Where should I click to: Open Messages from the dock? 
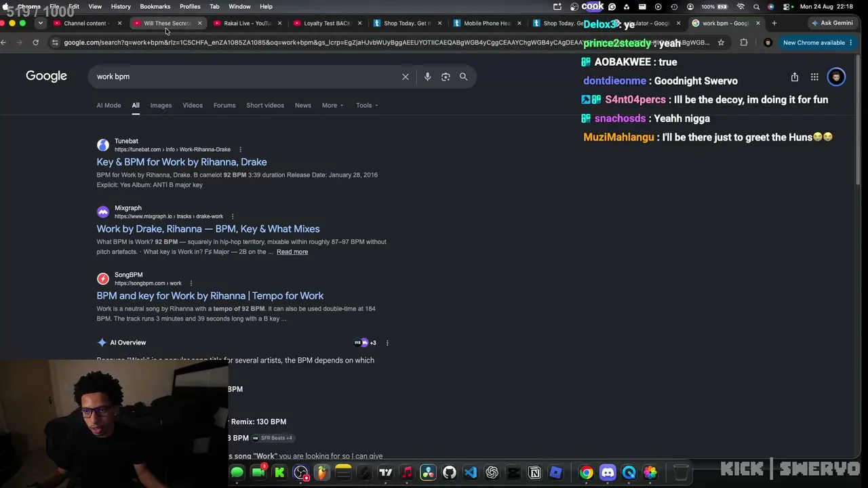pyautogui.click(x=237, y=472)
